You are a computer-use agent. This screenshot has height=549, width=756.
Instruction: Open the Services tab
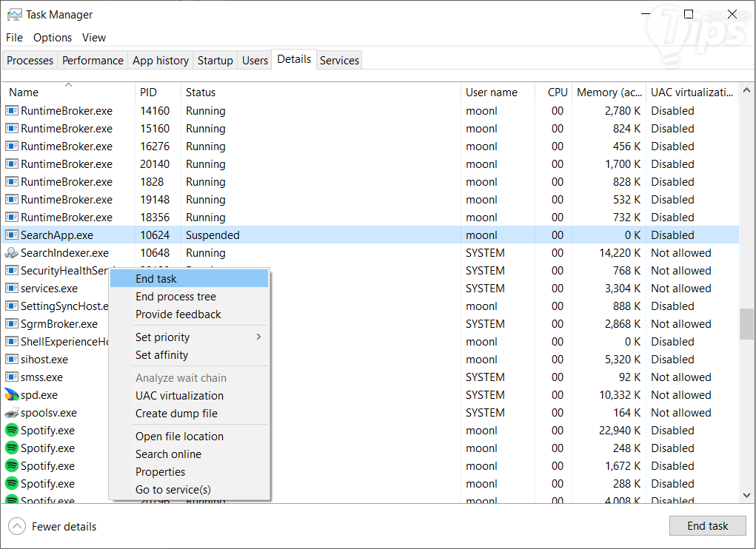(339, 61)
